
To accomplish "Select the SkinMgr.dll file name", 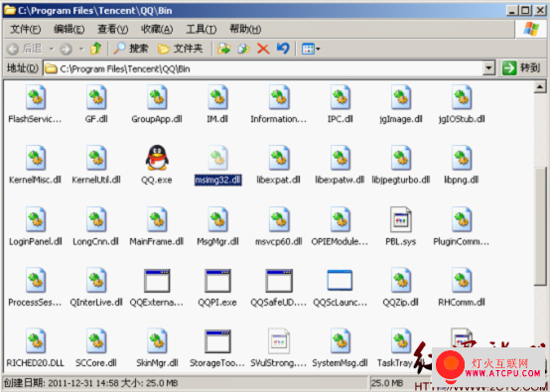I will [x=157, y=363].
